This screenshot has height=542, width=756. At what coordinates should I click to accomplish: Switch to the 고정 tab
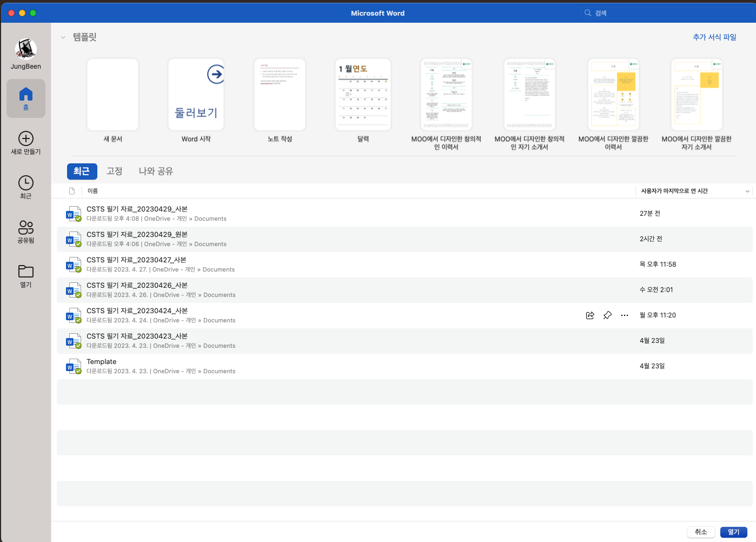114,171
